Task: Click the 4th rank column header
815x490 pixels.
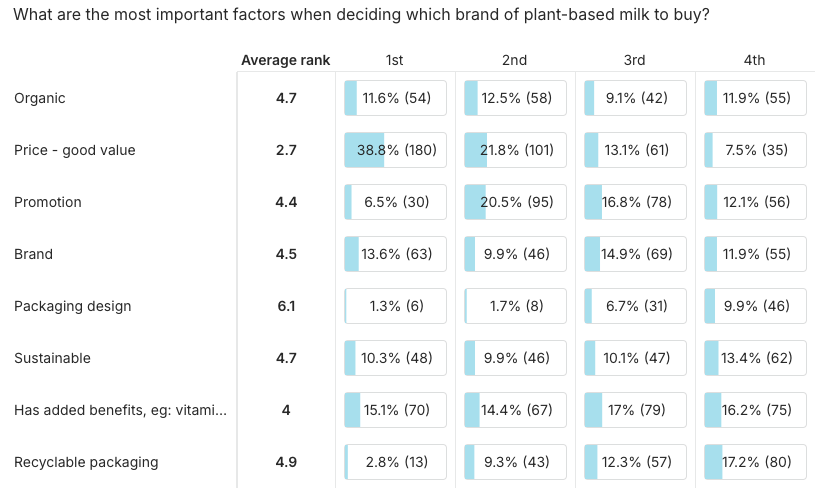Action: tap(755, 60)
